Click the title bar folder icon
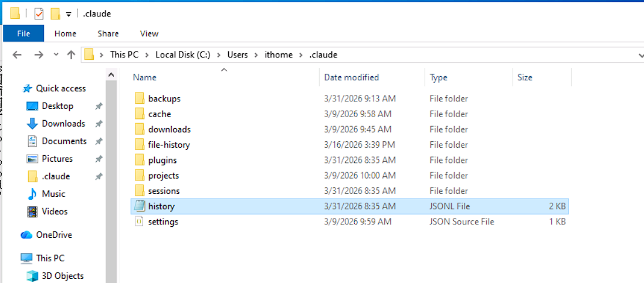644x283 pixels. click(15, 13)
